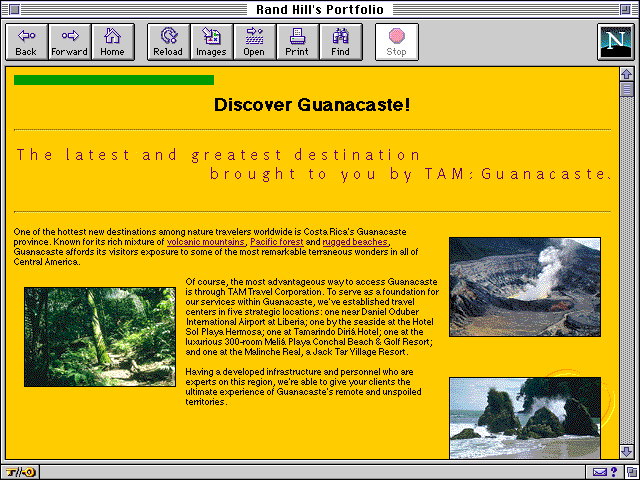Click the scroll down arrow
The height and width of the screenshot is (480, 640).
point(627,451)
